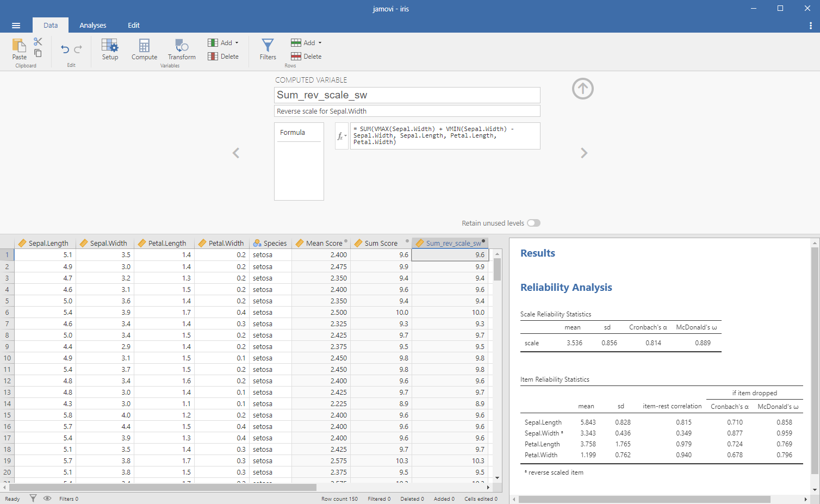Open the Transform variable tool
This screenshot has width=820, height=504.
[182, 49]
